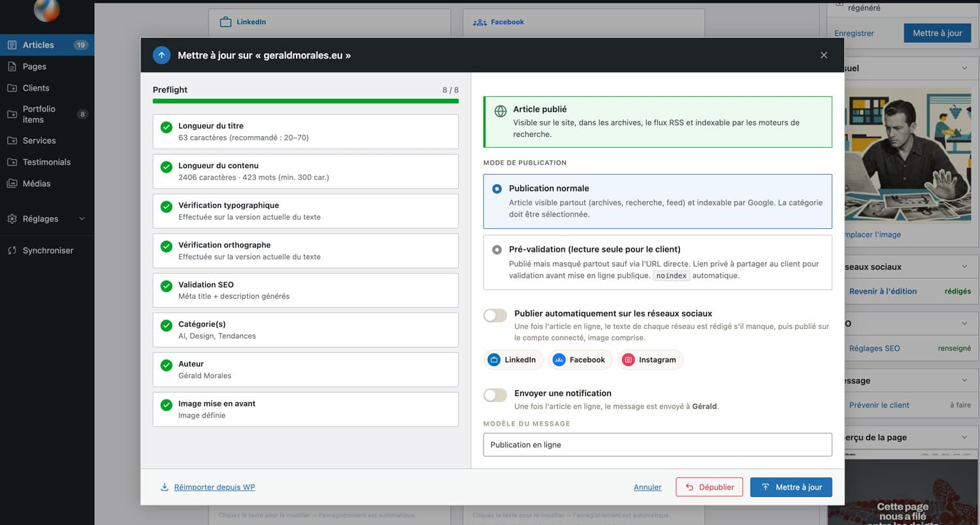Viewport: 980px width, 525px height.
Task: Select the Pré-validation radio option
Action: [x=497, y=250]
